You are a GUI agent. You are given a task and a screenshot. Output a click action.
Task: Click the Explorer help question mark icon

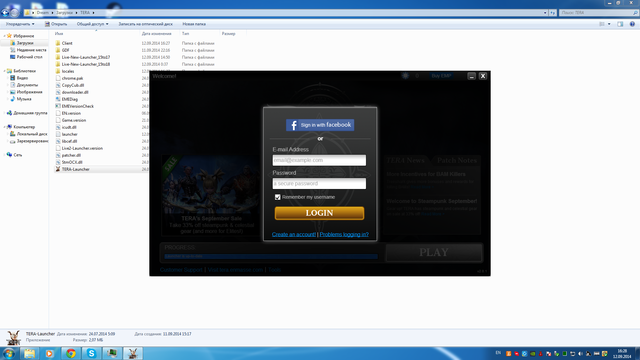pos(632,24)
